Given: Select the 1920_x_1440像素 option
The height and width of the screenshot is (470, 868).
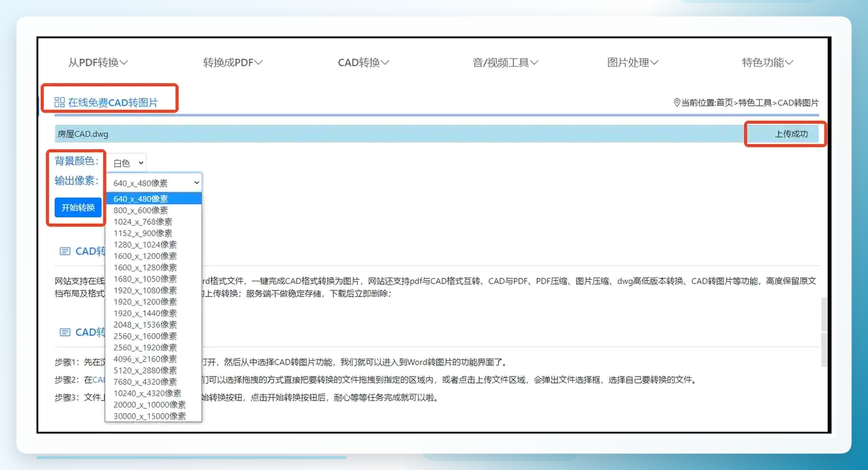Looking at the screenshot, I should (154, 313).
